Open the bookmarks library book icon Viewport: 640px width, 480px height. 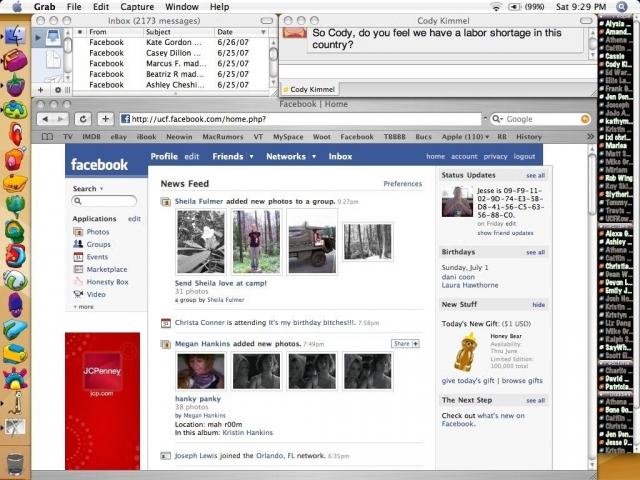click(47, 137)
